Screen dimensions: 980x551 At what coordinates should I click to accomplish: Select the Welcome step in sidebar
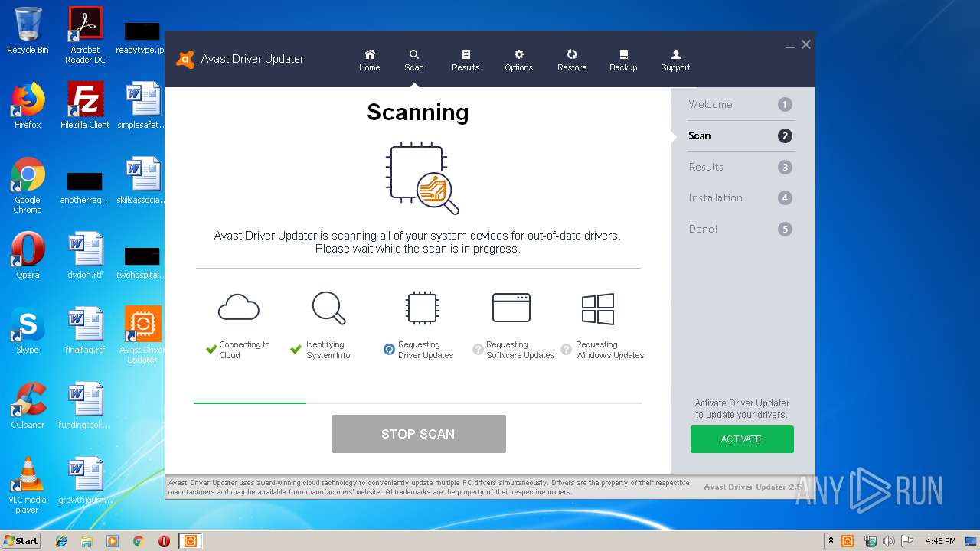pos(740,105)
